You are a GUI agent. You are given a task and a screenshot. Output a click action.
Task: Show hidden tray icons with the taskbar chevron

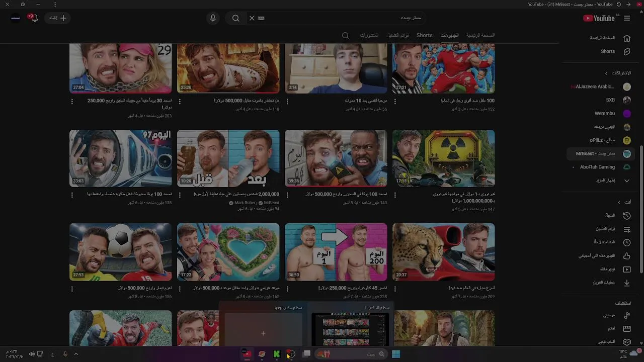point(76,354)
